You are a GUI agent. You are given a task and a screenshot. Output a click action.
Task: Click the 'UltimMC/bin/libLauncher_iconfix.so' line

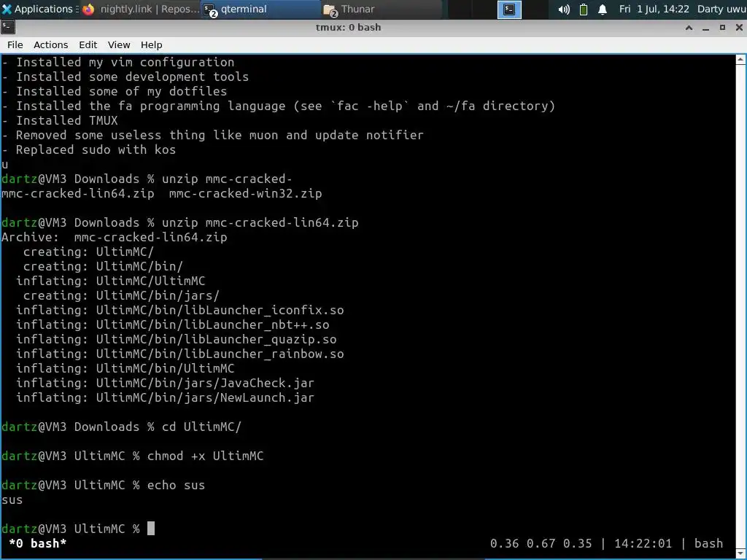click(180, 310)
